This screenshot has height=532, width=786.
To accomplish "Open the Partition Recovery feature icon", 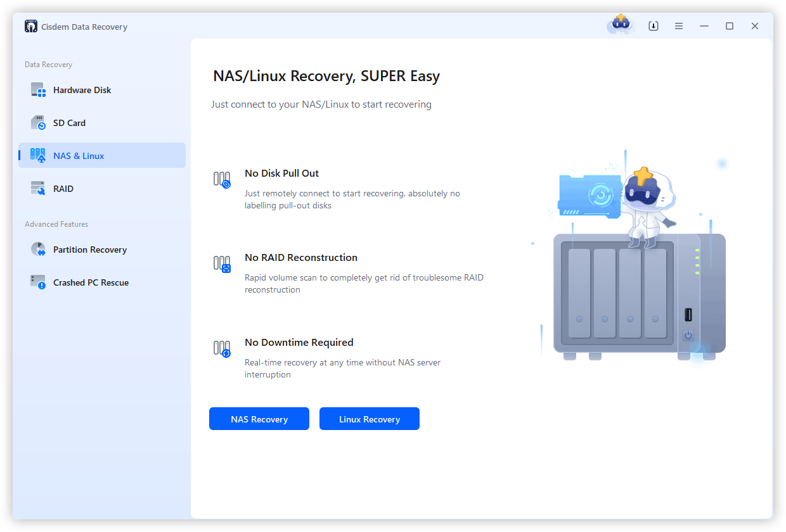I will (37, 250).
